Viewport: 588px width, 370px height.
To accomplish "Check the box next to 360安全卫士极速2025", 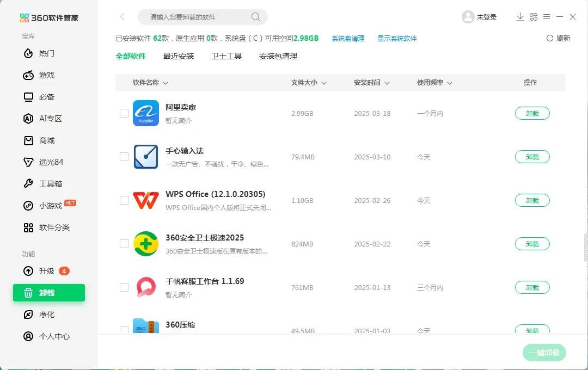I will coord(124,244).
